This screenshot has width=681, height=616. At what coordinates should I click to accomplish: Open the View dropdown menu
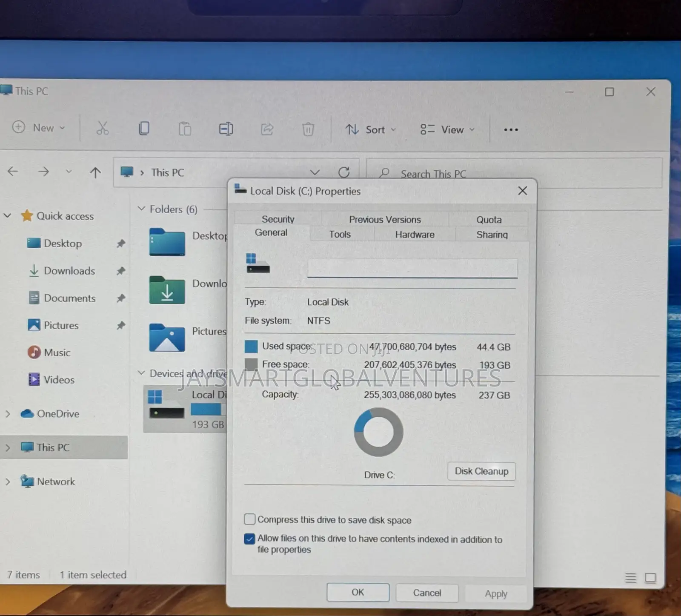(x=447, y=129)
